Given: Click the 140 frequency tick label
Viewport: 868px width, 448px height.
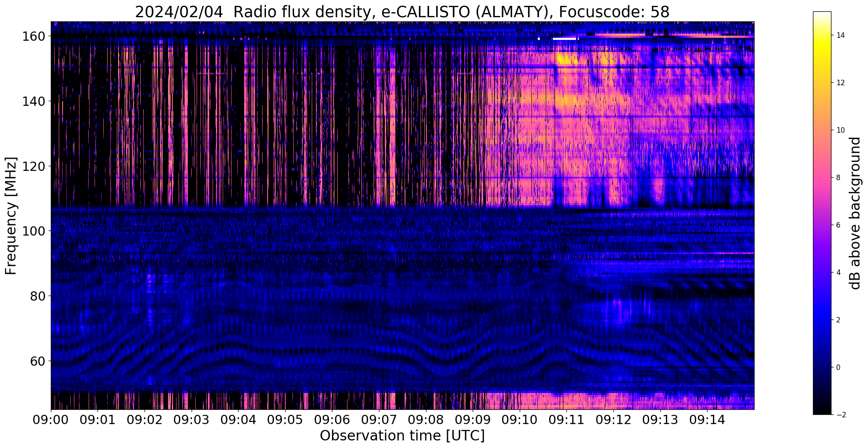Looking at the screenshot, I should point(33,102).
